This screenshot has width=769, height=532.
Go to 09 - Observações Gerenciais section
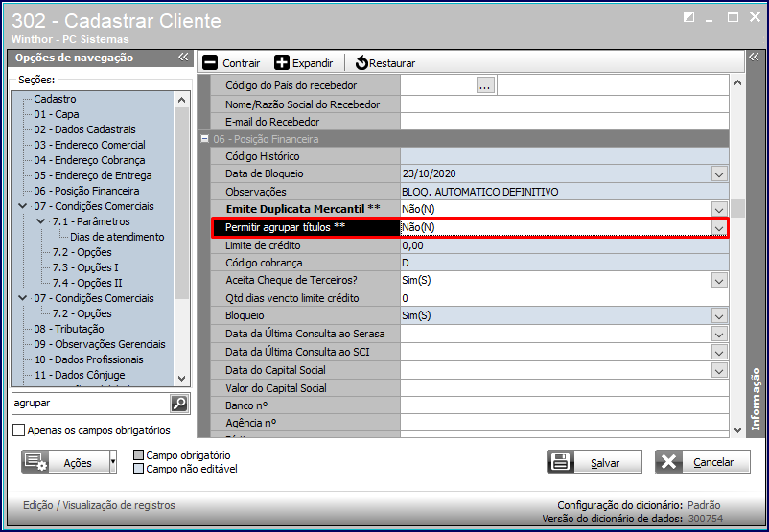pos(100,344)
